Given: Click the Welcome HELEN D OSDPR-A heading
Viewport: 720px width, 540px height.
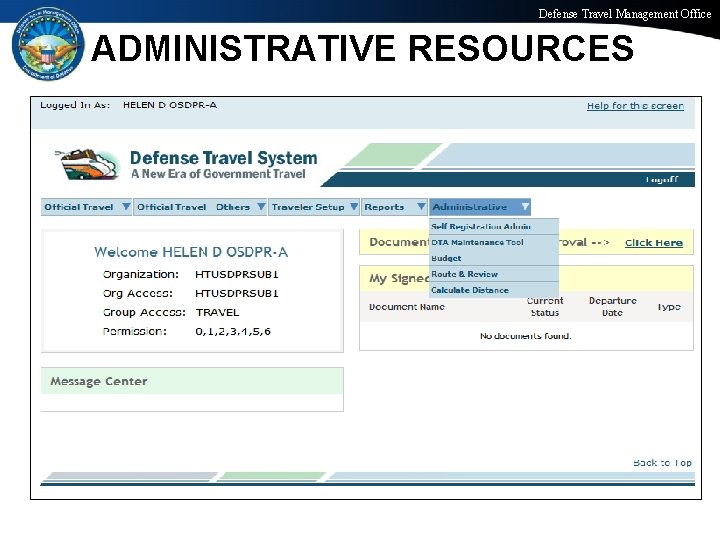Looking at the screenshot, I should pyautogui.click(x=191, y=252).
